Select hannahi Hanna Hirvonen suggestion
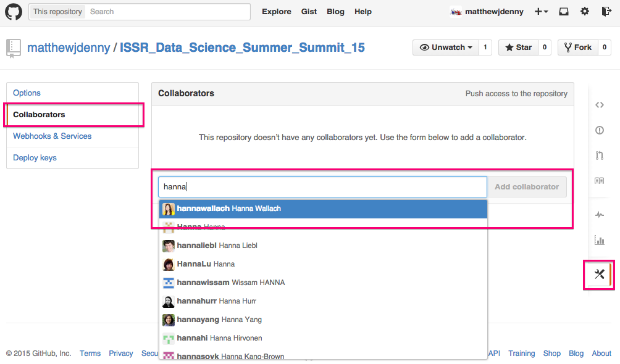620x364 pixels. pyautogui.click(x=323, y=339)
